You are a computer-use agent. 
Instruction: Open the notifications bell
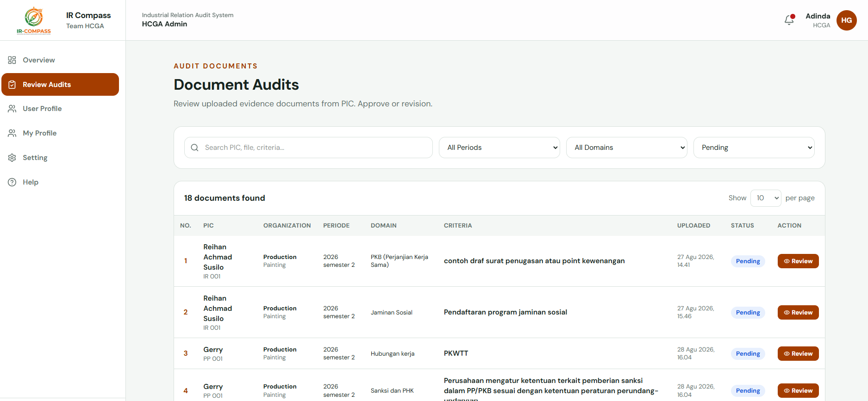click(x=789, y=20)
